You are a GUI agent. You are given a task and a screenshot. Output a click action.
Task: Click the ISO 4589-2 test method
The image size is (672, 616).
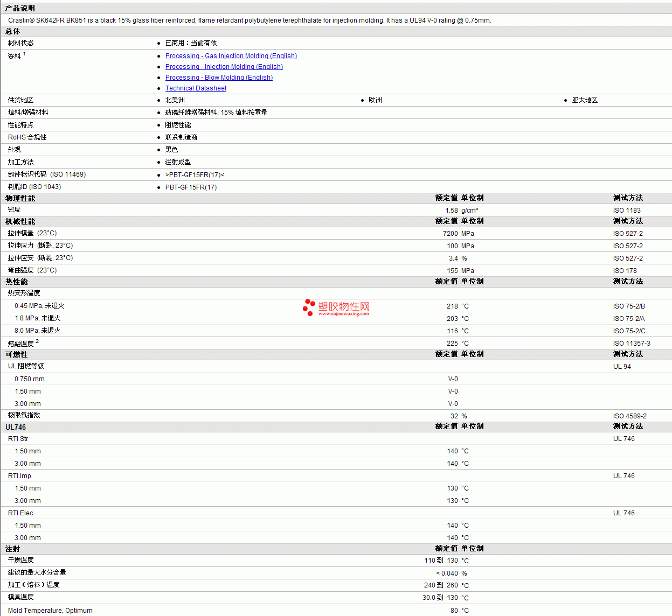tap(630, 416)
